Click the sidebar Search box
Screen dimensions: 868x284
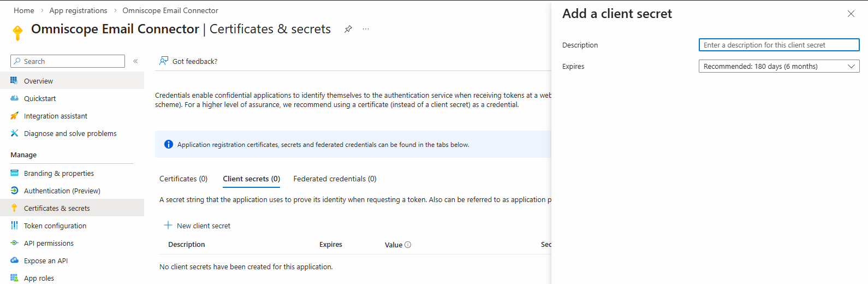click(68, 61)
